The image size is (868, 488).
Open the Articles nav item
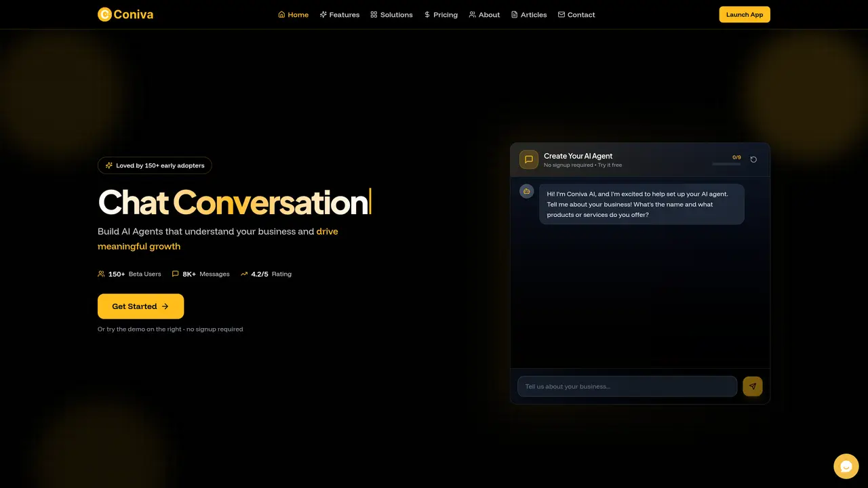click(x=529, y=14)
